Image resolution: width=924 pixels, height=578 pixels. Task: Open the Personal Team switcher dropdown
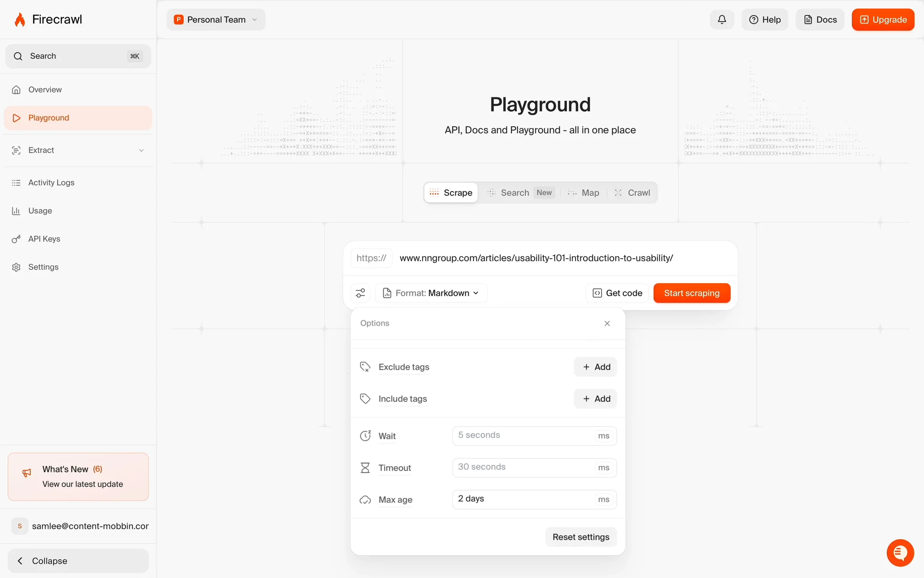click(216, 20)
